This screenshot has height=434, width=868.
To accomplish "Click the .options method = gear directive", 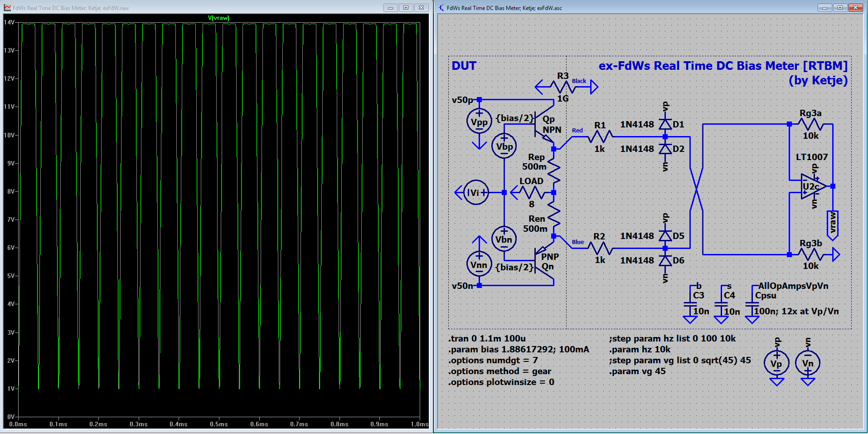I will [x=499, y=371].
